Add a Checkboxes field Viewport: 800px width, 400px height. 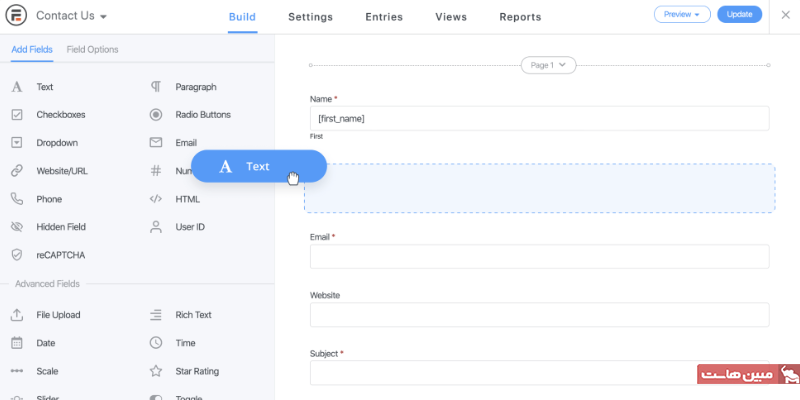[x=60, y=115]
